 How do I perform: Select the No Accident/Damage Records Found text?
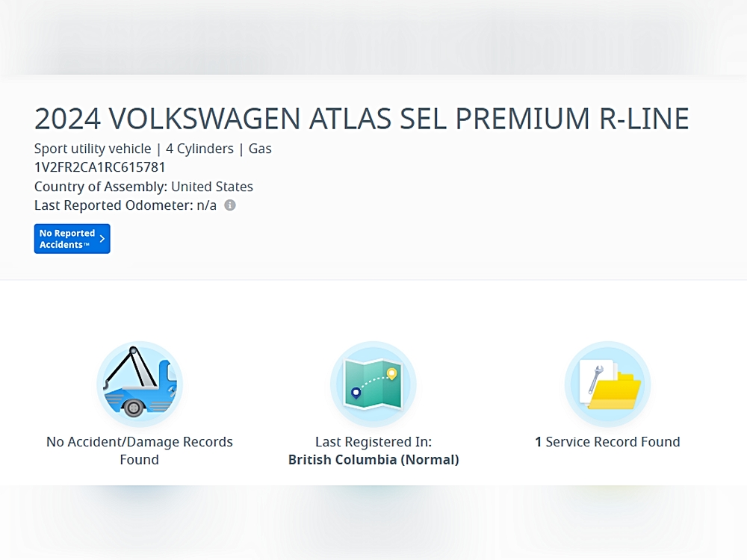click(140, 450)
